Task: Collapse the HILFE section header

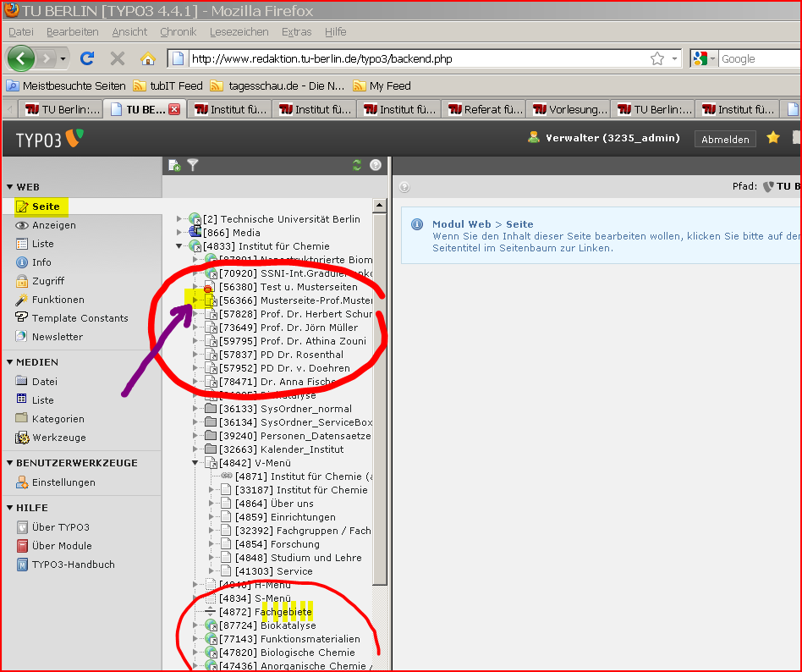Action: 10,508
